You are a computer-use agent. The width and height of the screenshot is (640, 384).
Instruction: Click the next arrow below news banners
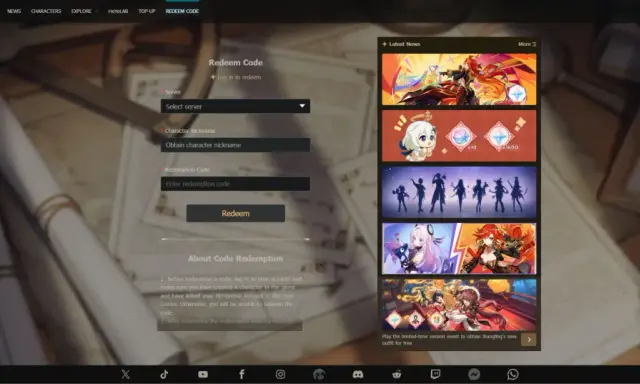[529, 340]
